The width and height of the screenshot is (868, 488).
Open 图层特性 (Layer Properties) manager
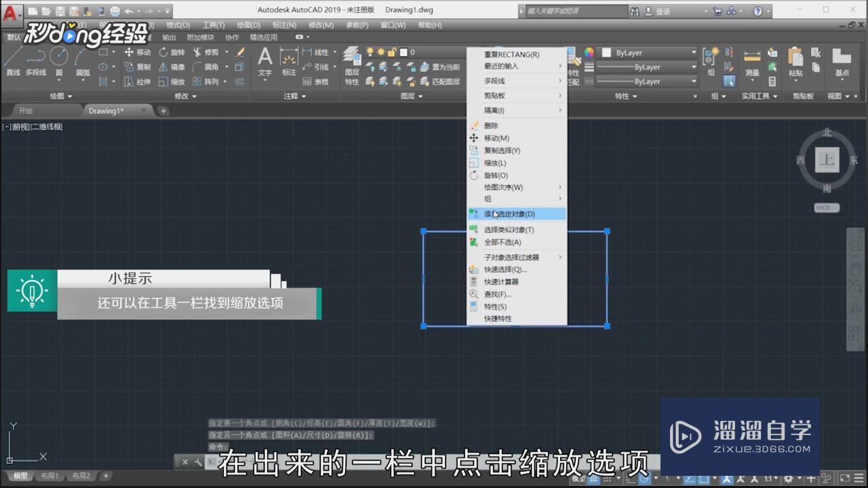(x=351, y=65)
